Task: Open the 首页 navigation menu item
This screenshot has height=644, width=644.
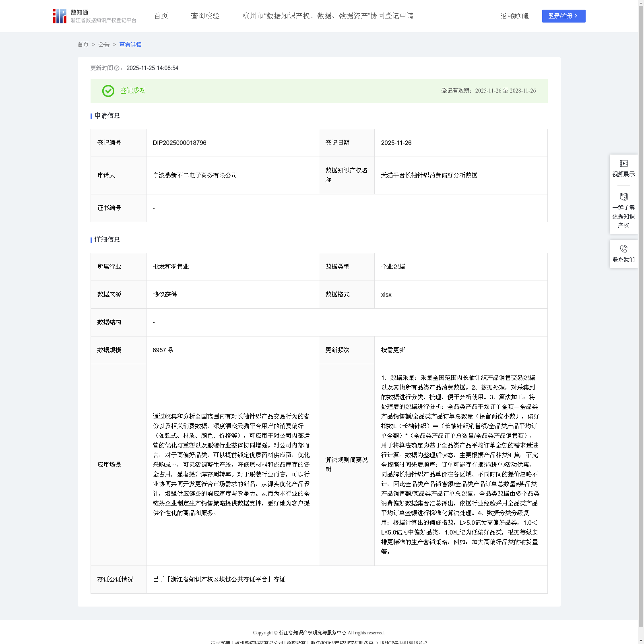Action: (x=161, y=16)
